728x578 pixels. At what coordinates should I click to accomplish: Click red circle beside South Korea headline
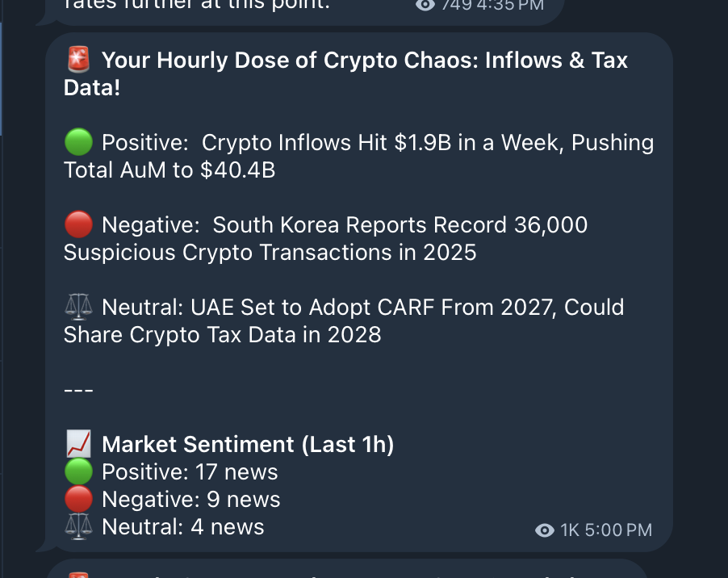click(x=78, y=225)
